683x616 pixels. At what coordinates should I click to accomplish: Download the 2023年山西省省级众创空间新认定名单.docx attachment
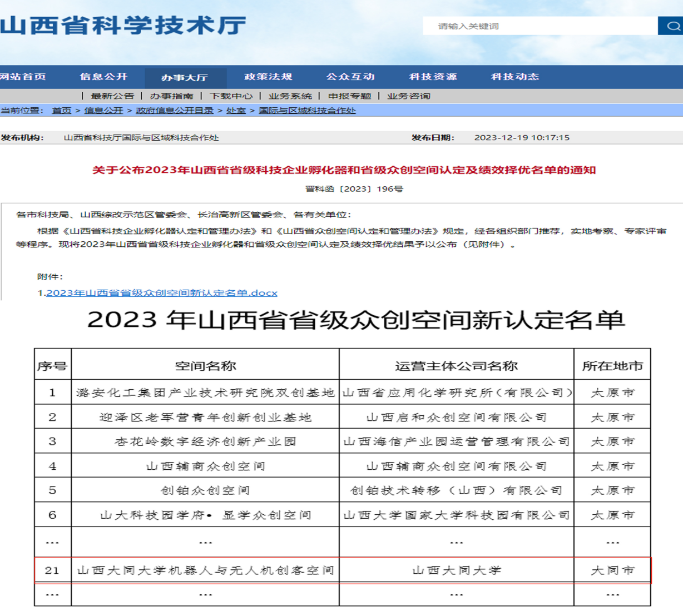[161, 293]
